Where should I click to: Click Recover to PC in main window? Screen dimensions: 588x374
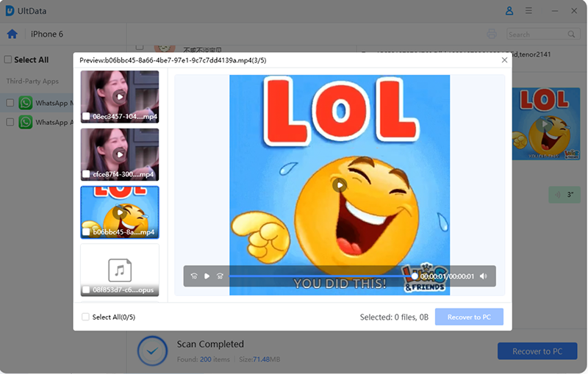tap(537, 351)
